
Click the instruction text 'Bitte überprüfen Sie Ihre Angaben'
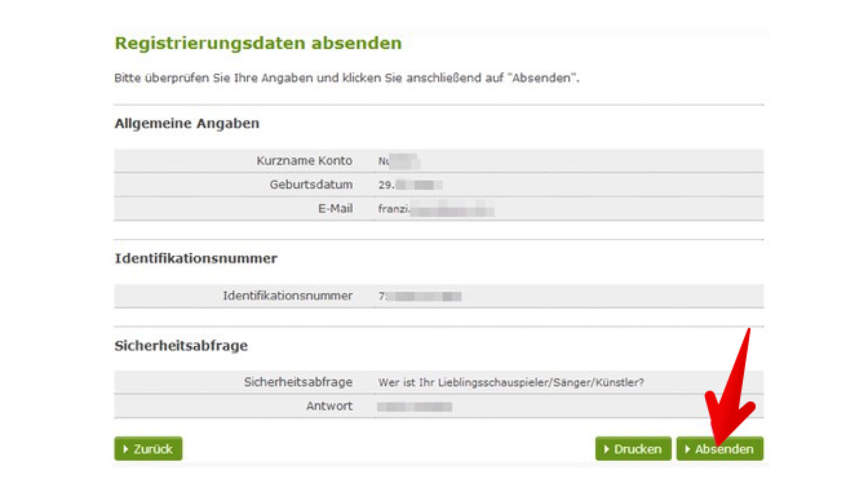point(213,78)
